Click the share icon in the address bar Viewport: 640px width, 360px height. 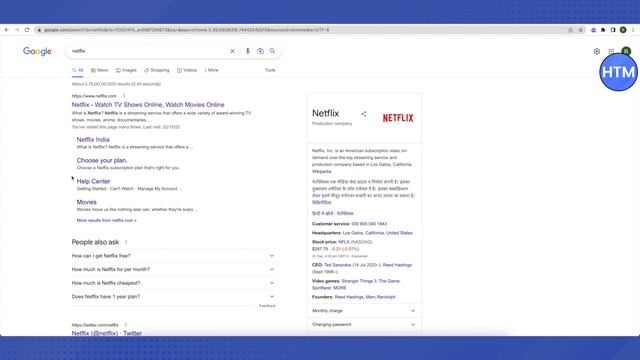(571, 30)
